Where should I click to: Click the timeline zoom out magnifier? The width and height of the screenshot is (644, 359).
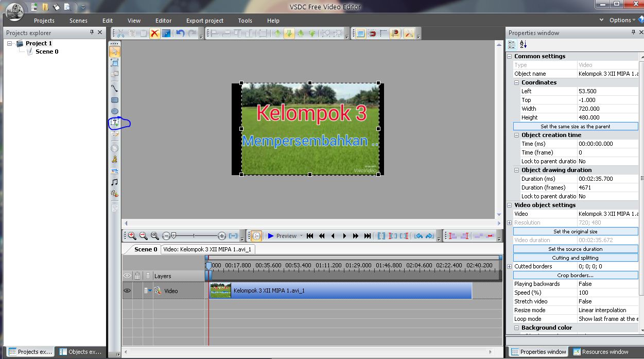tap(143, 236)
